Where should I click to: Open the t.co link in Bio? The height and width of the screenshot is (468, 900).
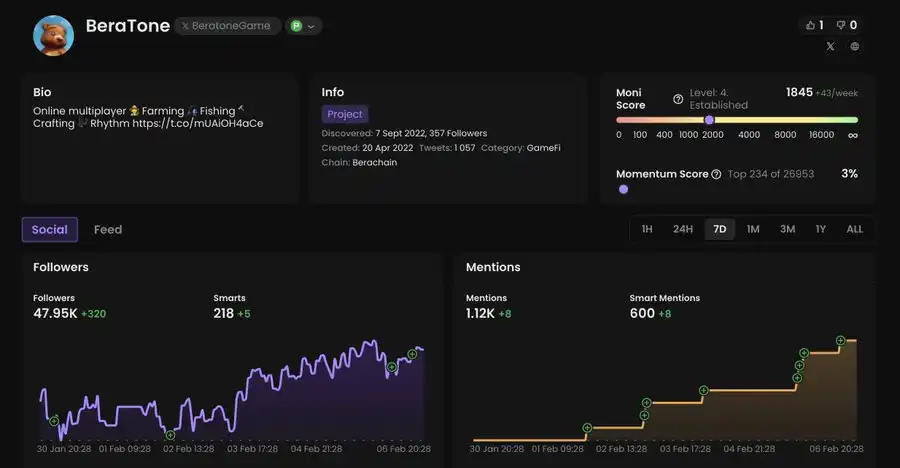coord(198,124)
